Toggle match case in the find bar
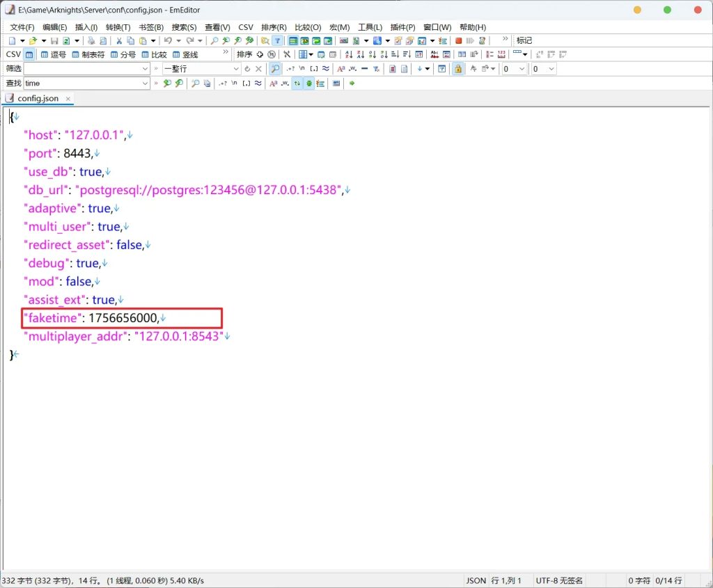713x588 pixels. (x=273, y=84)
